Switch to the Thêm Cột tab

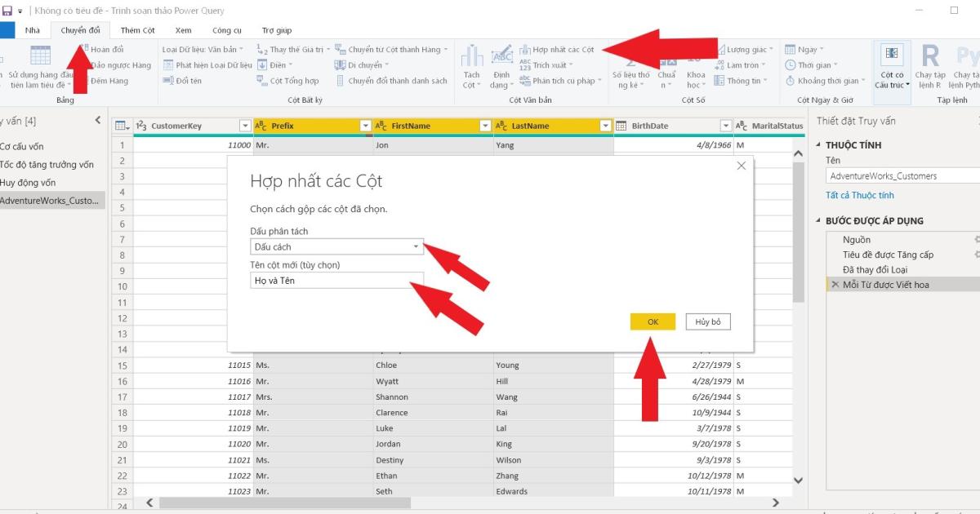click(137, 30)
